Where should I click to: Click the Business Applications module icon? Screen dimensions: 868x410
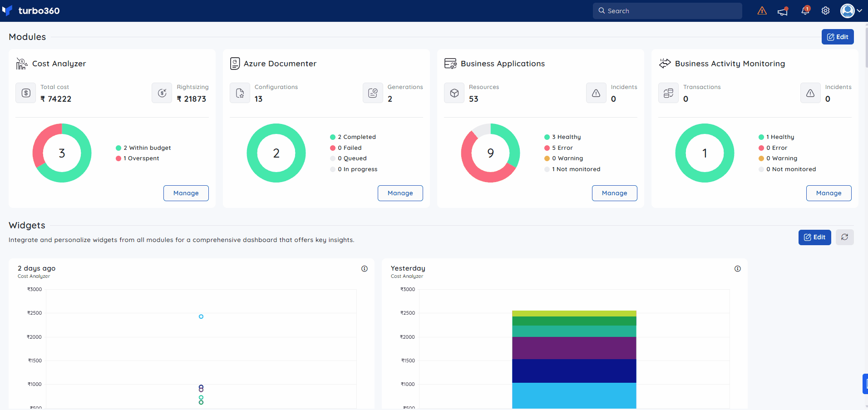pos(450,64)
